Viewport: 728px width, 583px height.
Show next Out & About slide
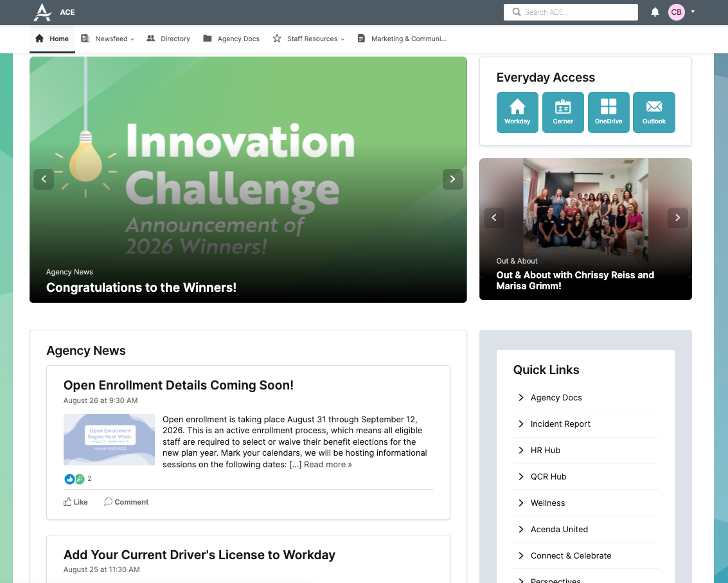point(677,217)
